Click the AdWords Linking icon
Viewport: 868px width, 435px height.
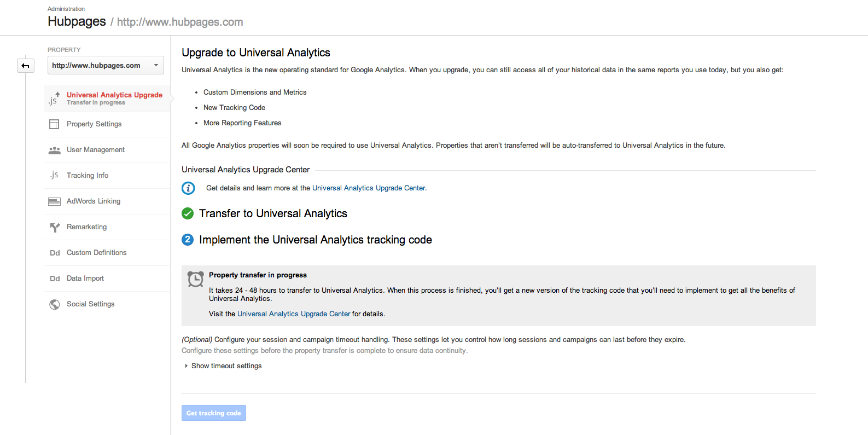click(x=54, y=201)
